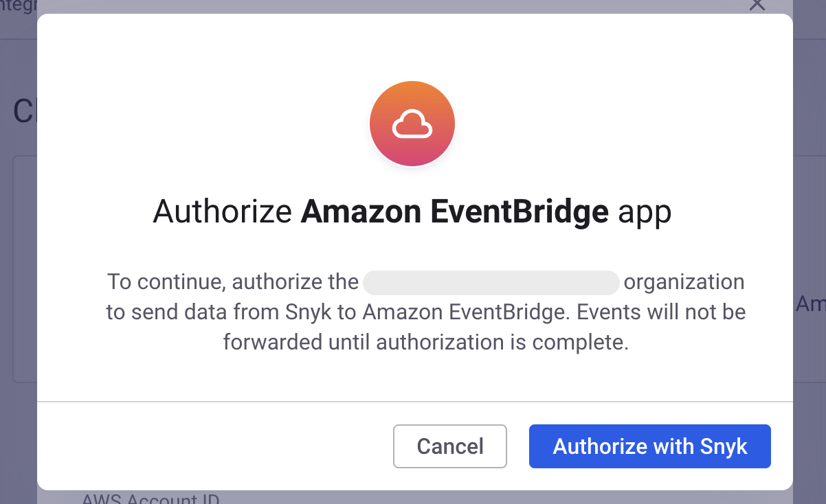Click the word Authorize in the heading
This screenshot has height=504, width=826.
point(222,212)
